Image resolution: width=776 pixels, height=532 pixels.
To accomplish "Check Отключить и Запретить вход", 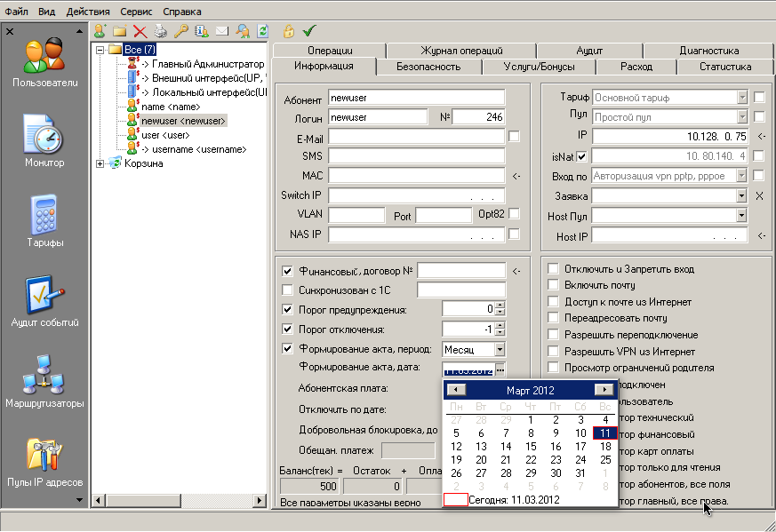I will pyautogui.click(x=554, y=269).
